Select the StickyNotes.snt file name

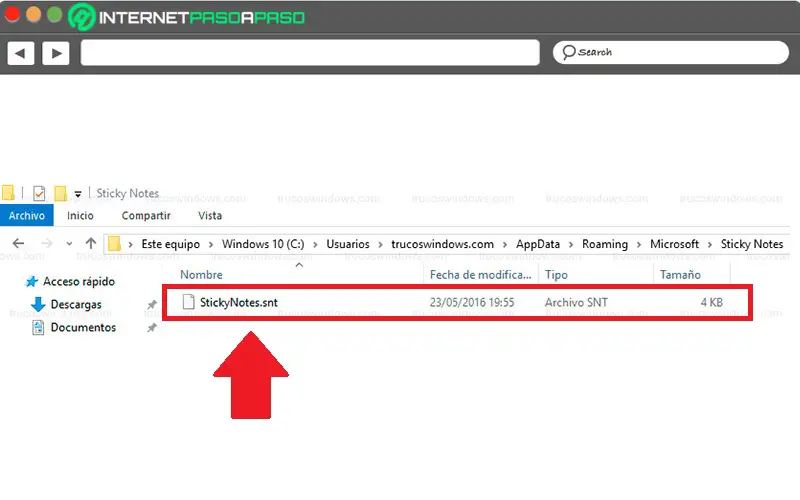[x=238, y=302]
